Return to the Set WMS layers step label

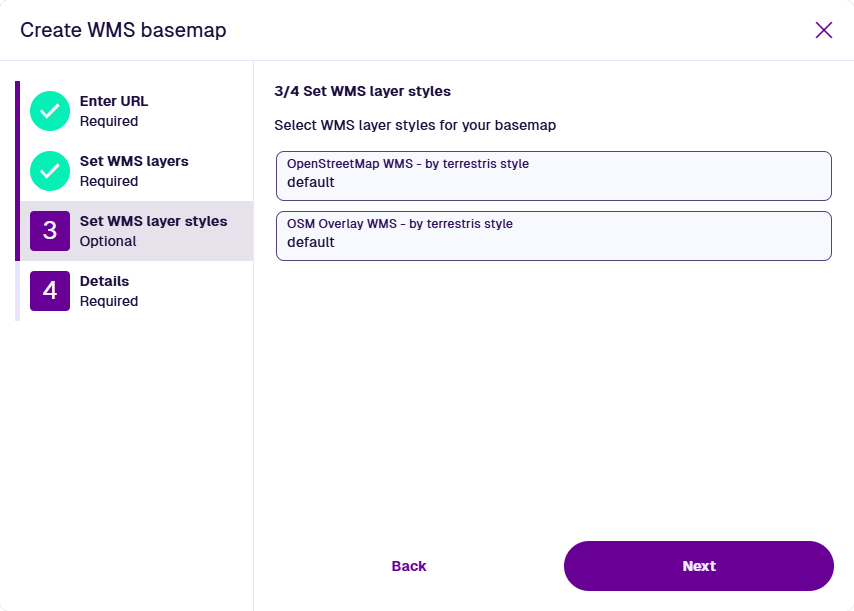pyautogui.click(x=134, y=161)
